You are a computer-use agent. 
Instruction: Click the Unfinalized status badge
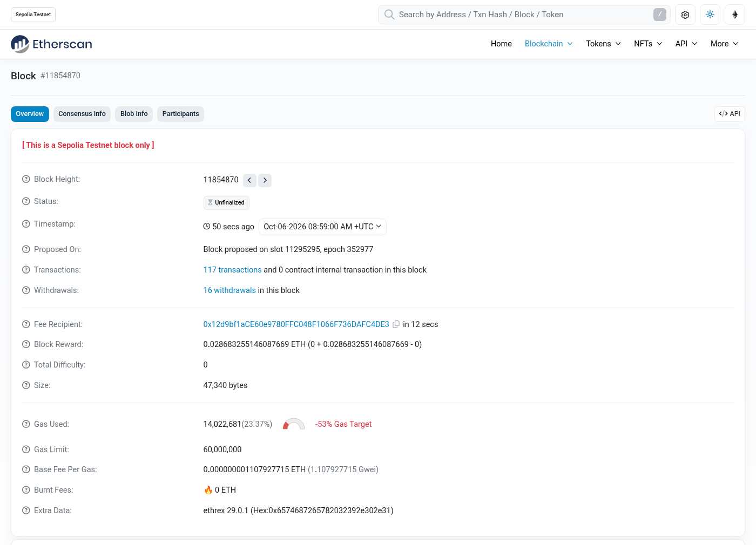pyautogui.click(x=226, y=203)
